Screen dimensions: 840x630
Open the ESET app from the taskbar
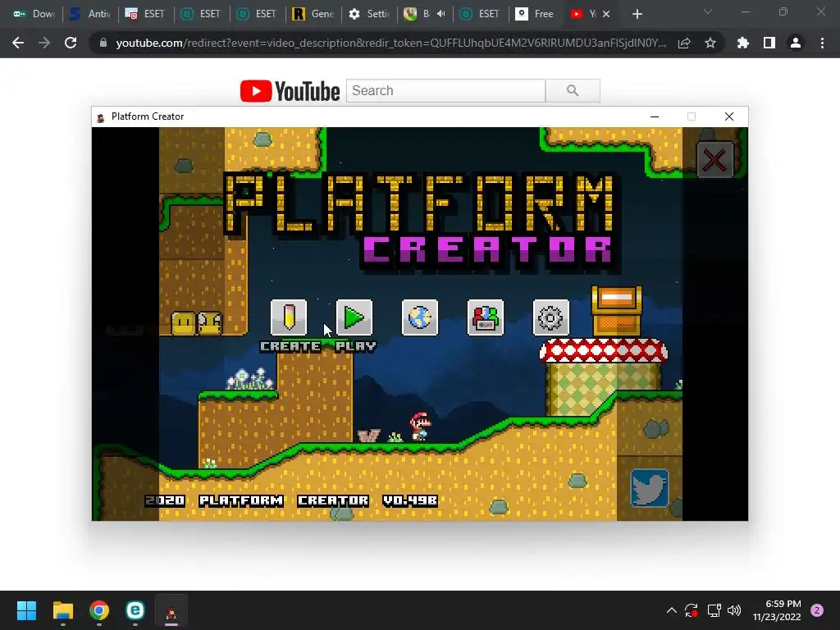pyautogui.click(x=135, y=610)
